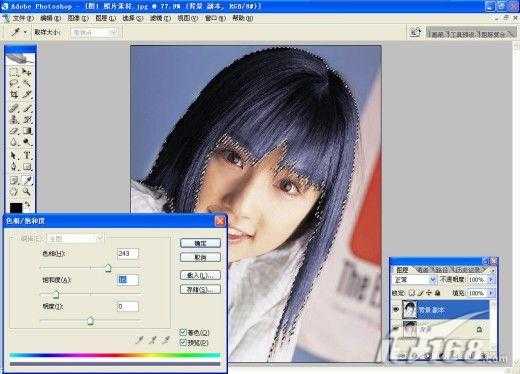The width and height of the screenshot is (520, 374).
Task: Select the Gradient tool
Action: coord(27,131)
